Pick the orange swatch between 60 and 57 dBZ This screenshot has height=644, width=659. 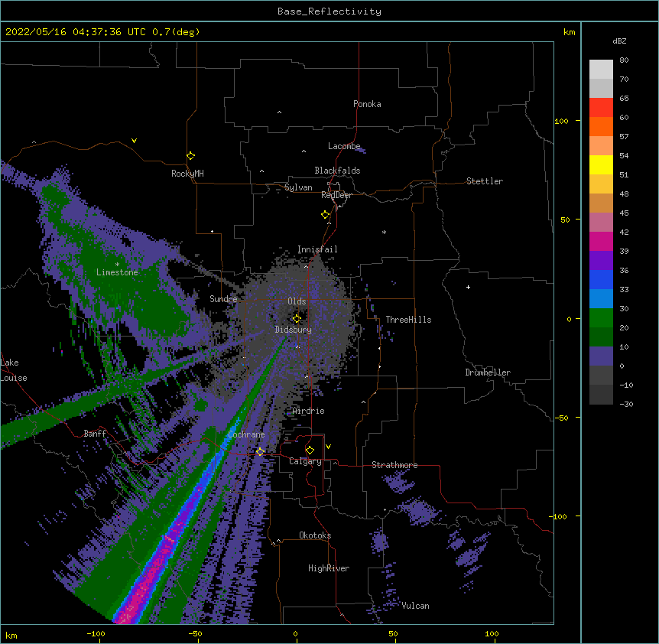tap(601, 126)
